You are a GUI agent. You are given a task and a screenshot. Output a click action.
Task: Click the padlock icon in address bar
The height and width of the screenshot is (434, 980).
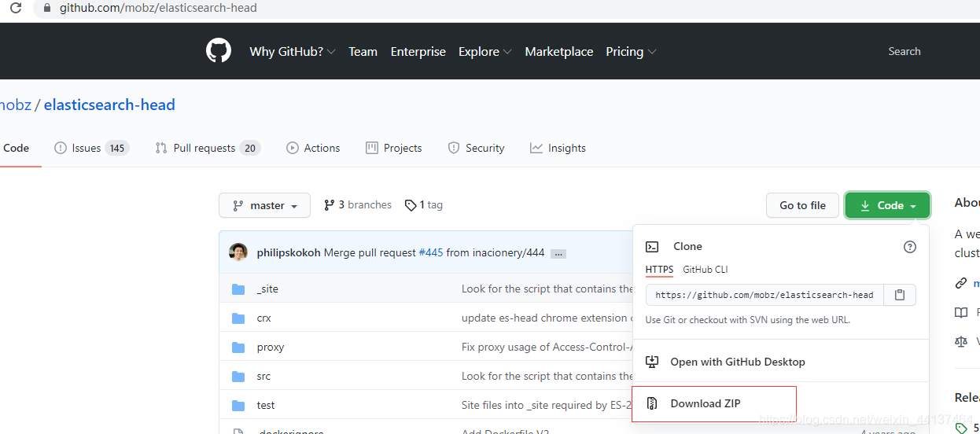click(x=47, y=8)
